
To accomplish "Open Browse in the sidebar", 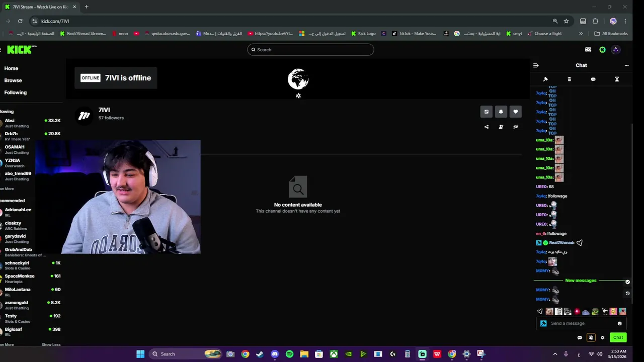I will pyautogui.click(x=13, y=80).
